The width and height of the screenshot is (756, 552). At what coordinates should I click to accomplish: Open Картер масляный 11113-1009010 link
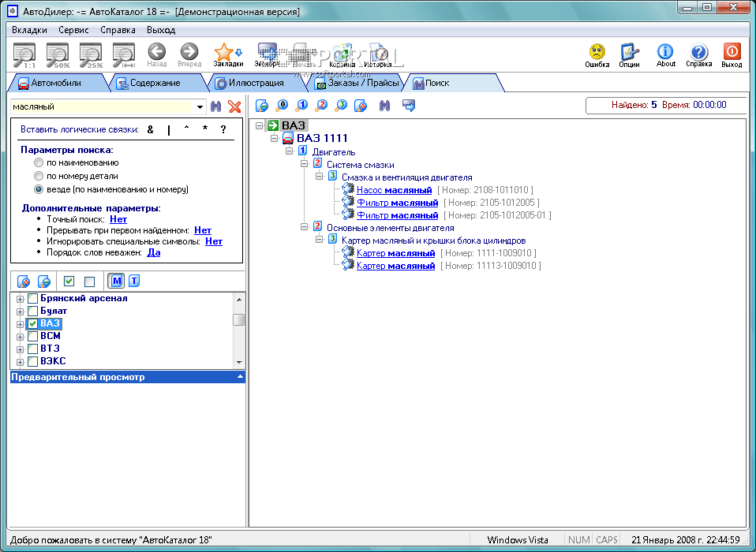[395, 266]
